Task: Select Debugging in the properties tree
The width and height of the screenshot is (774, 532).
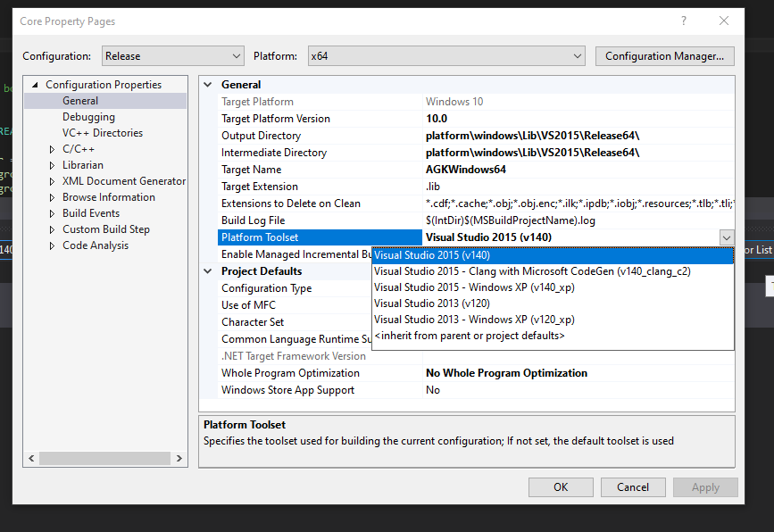Action: (x=89, y=117)
